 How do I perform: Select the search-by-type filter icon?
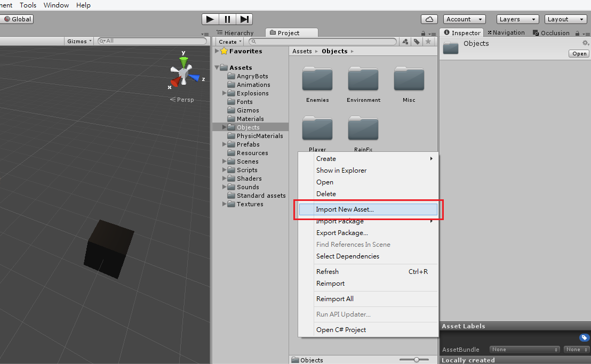pos(405,41)
